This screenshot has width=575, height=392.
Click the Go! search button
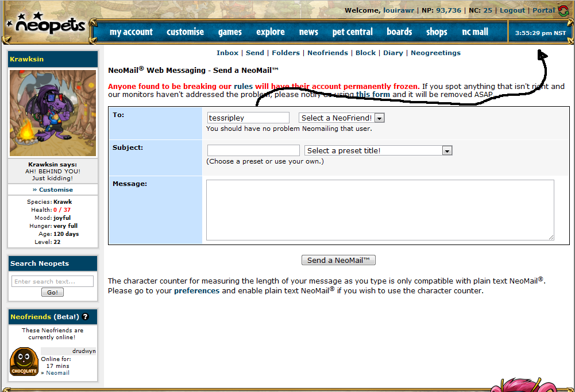[52, 292]
